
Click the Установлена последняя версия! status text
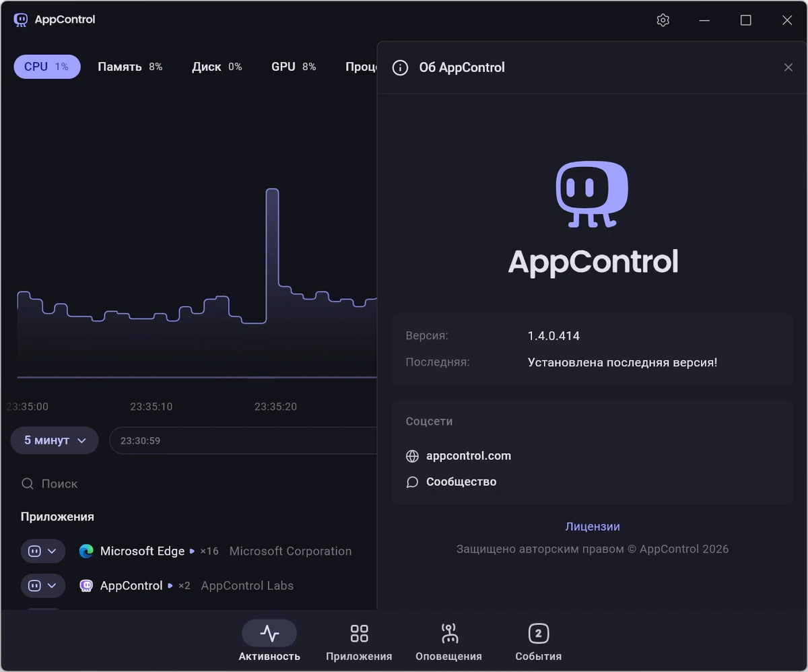(622, 362)
